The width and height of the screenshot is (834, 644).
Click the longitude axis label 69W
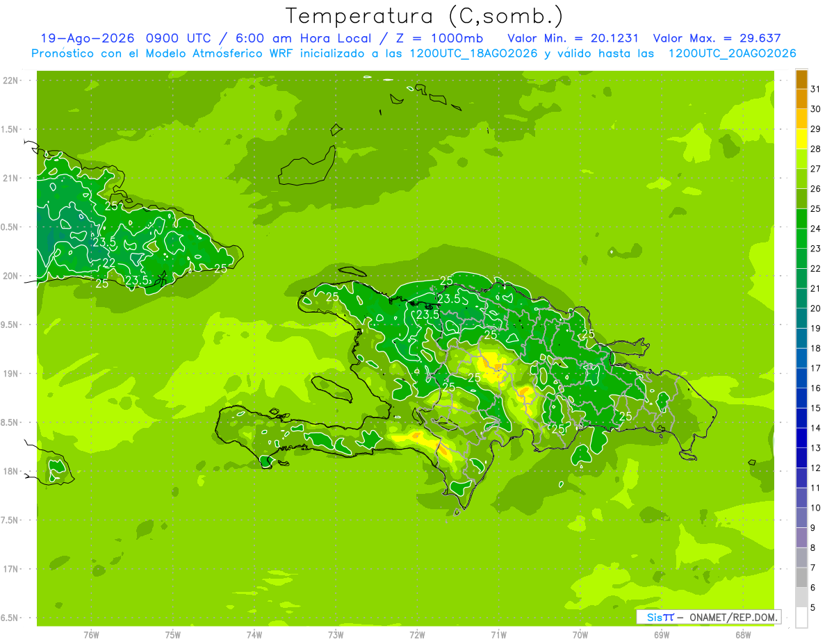tap(662, 634)
